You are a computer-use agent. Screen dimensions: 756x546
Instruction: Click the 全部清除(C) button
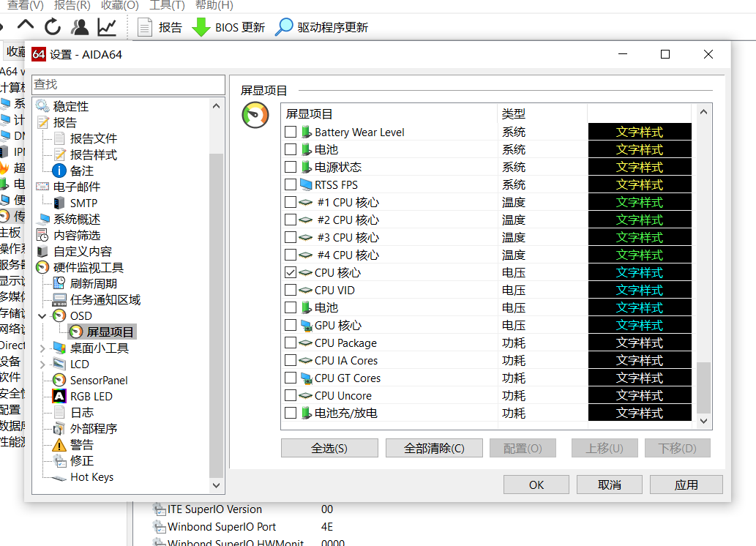tap(434, 448)
